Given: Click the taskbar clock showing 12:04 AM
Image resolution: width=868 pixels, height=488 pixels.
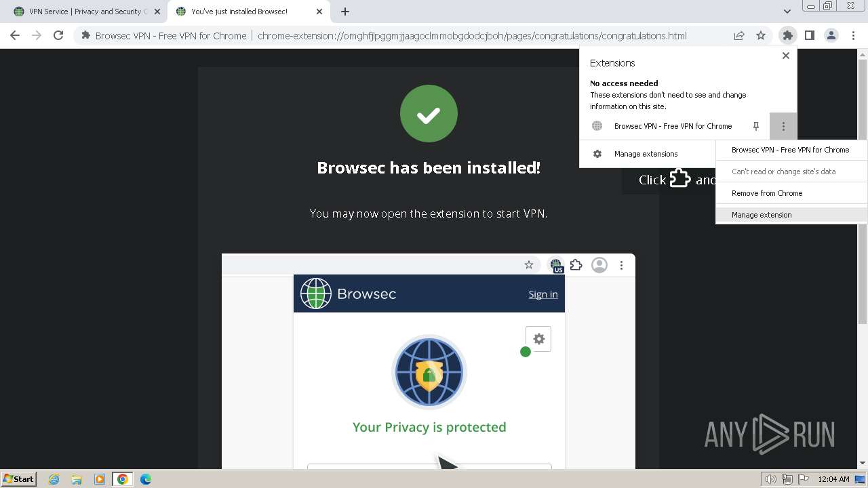Looking at the screenshot, I should pyautogui.click(x=833, y=479).
